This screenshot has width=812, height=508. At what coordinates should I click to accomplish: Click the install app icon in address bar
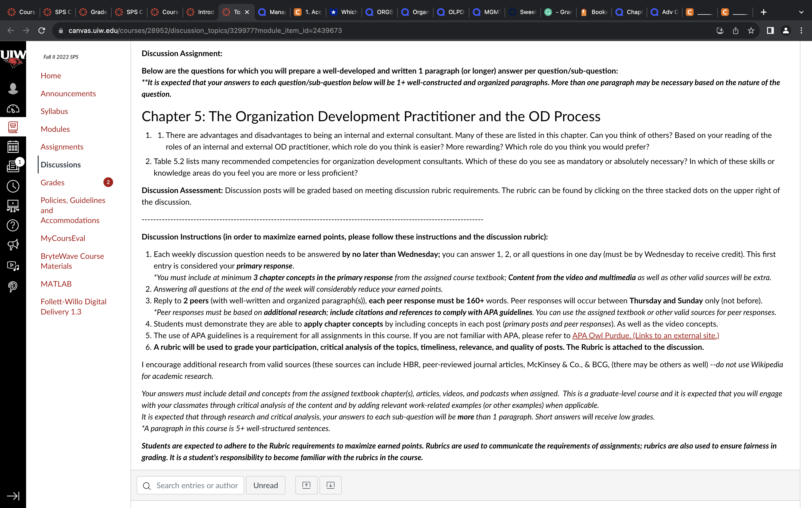(720, 30)
